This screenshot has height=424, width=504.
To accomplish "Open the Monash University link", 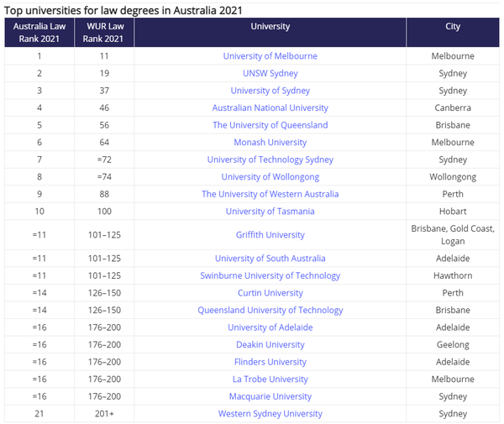I will (270, 142).
